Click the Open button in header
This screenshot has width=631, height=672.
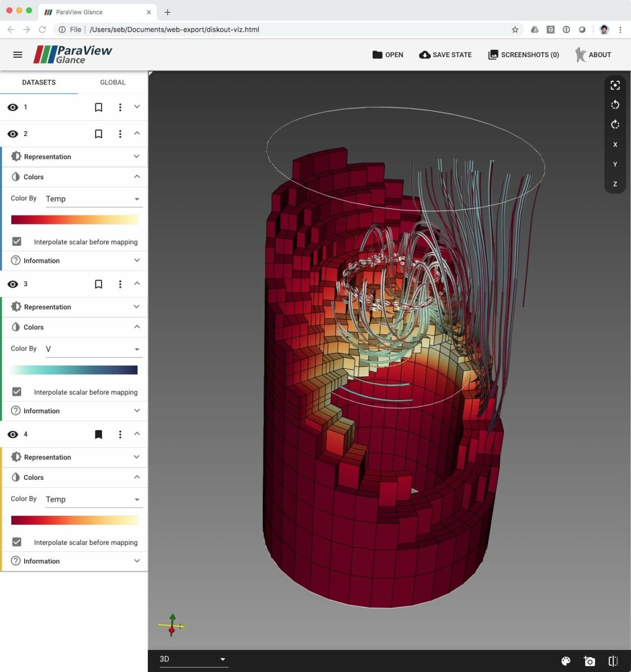(388, 55)
